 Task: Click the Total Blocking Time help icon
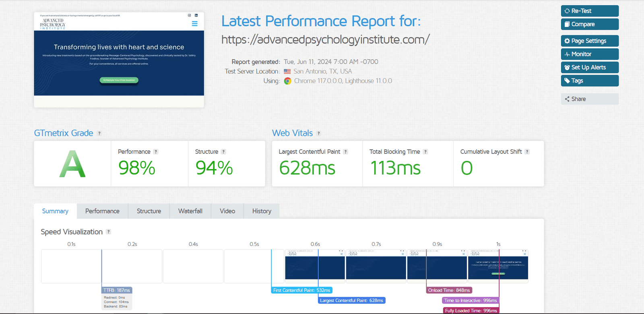click(425, 152)
